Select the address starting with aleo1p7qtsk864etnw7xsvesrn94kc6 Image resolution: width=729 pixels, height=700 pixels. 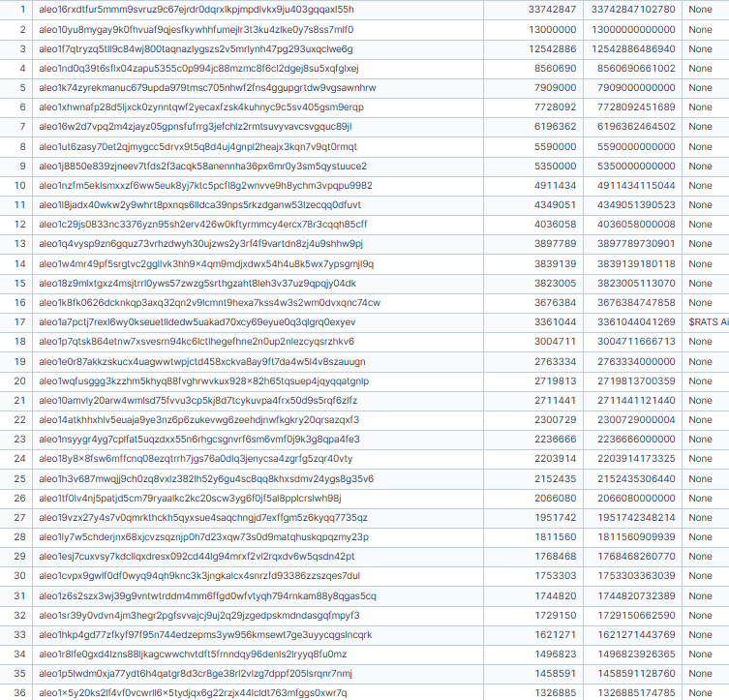coord(197,342)
